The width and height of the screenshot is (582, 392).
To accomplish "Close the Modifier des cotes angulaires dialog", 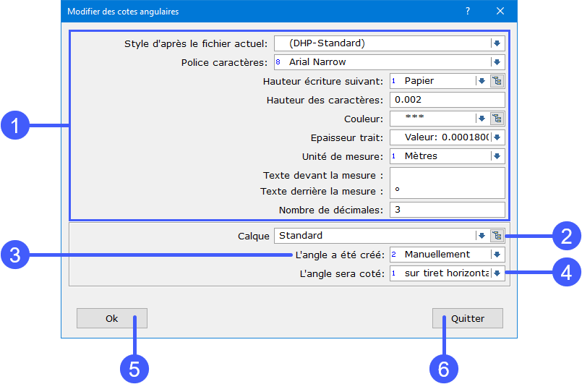I will pos(500,11).
